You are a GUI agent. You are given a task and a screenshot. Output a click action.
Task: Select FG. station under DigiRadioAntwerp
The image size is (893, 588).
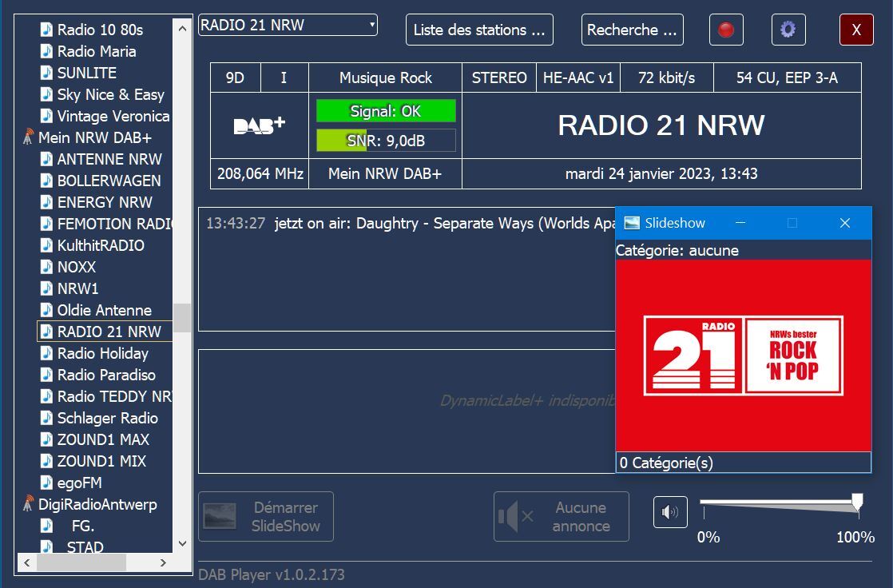coord(82,526)
